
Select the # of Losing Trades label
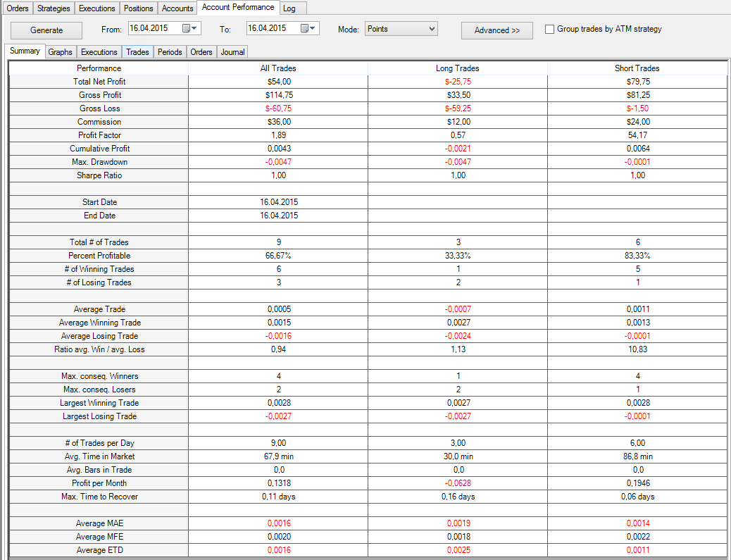click(99, 282)
